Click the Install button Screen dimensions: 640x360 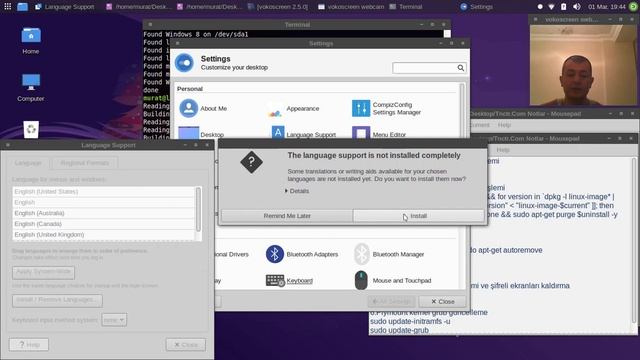[x=419, y=216]
